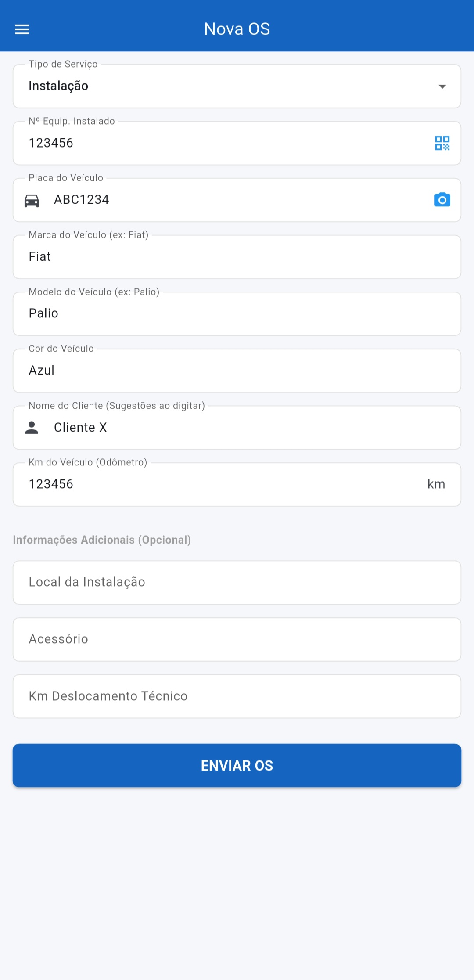Open the Instalação service type selector
This screenshot has width=474, height=980.
click(x=219, y=86)
